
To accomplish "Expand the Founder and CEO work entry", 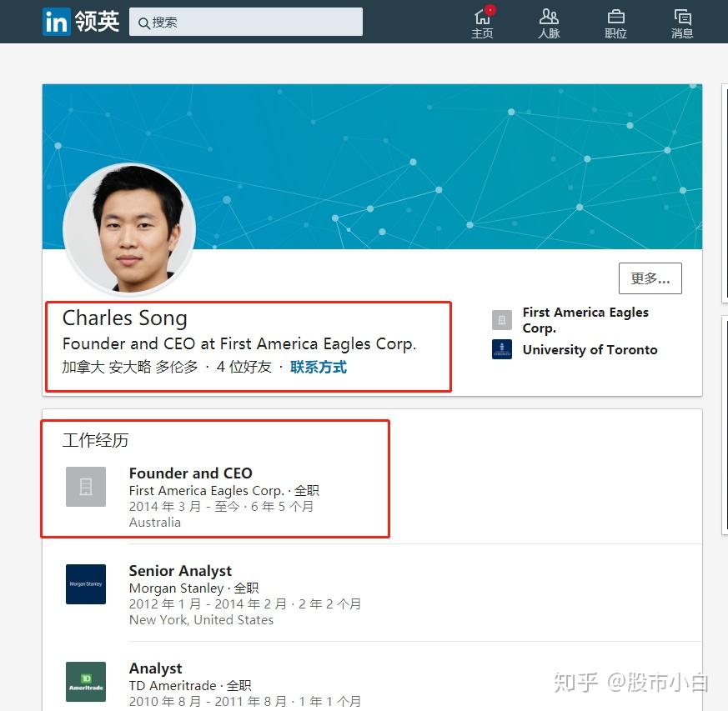I will pos(190,473).
